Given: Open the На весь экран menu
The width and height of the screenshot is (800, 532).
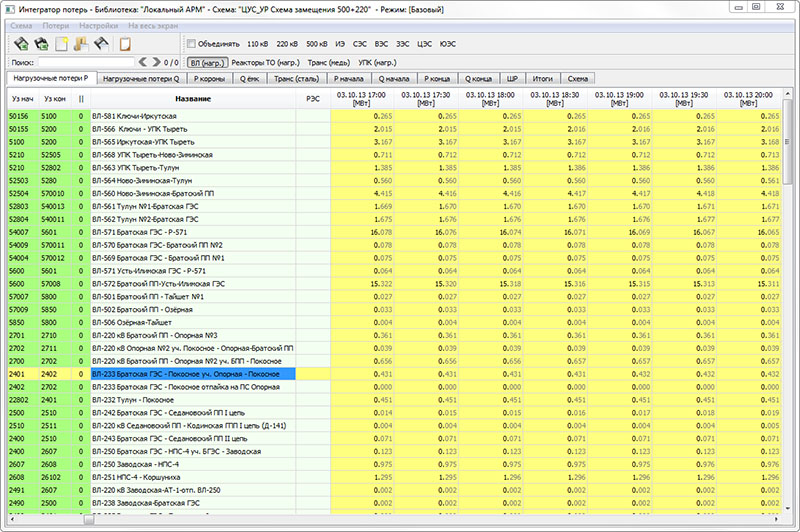Looking at the screenshot, I should click(x=153, y=26).
